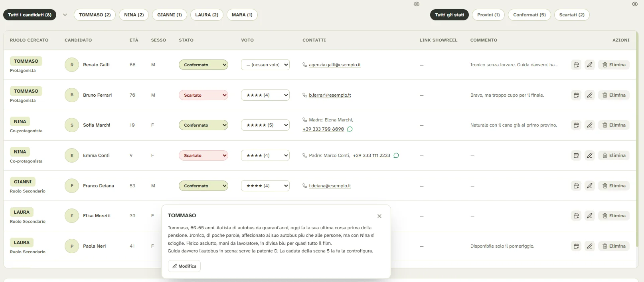Delete Renato Galli with the Elimina button
The width and height of the screenshot is (644, 282).
(614, 65)
